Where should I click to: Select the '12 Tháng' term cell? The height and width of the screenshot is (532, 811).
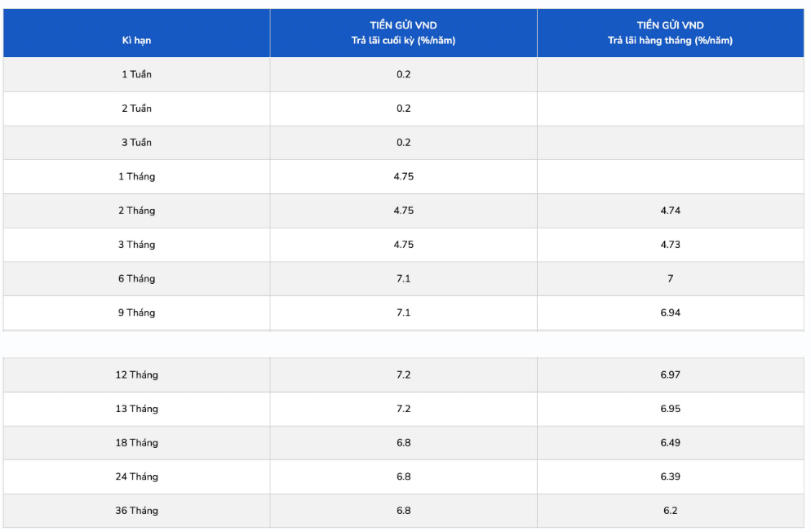[x=136, y=375]
